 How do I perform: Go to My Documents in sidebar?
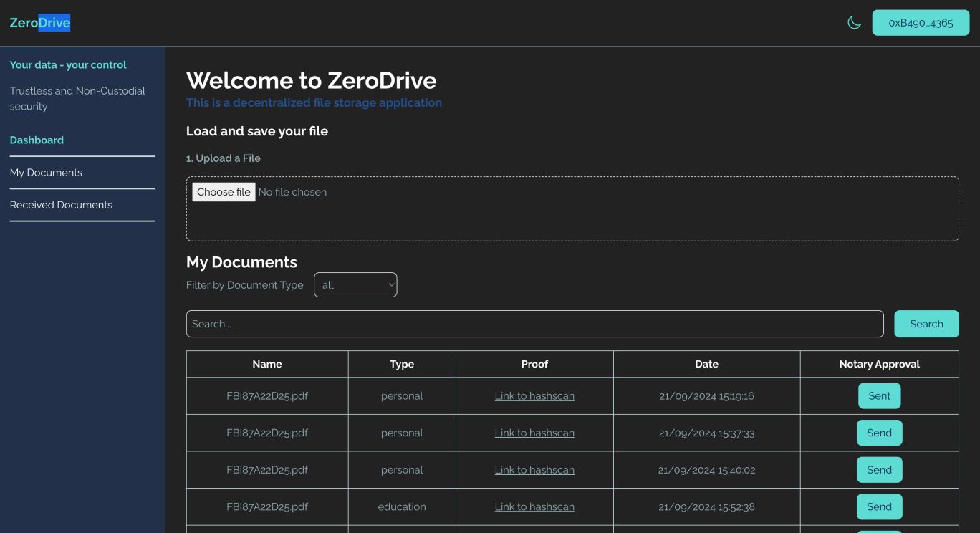point(46,173)
